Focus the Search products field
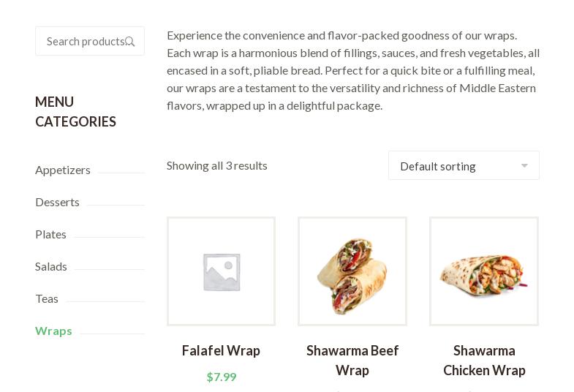This screenshot has height=392, width=574. [x=82, y=42]
